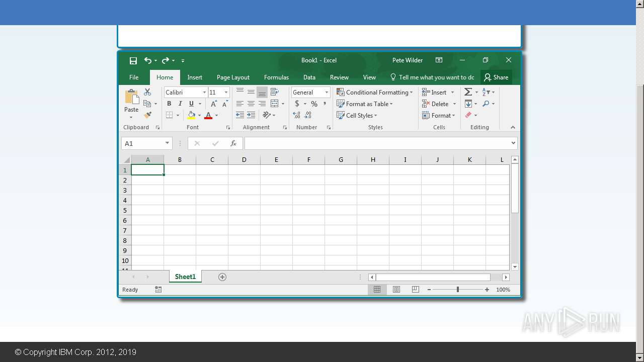Toggle bottom align button
The width and height of the screenshot is (644, 362).
click(262, 92)
